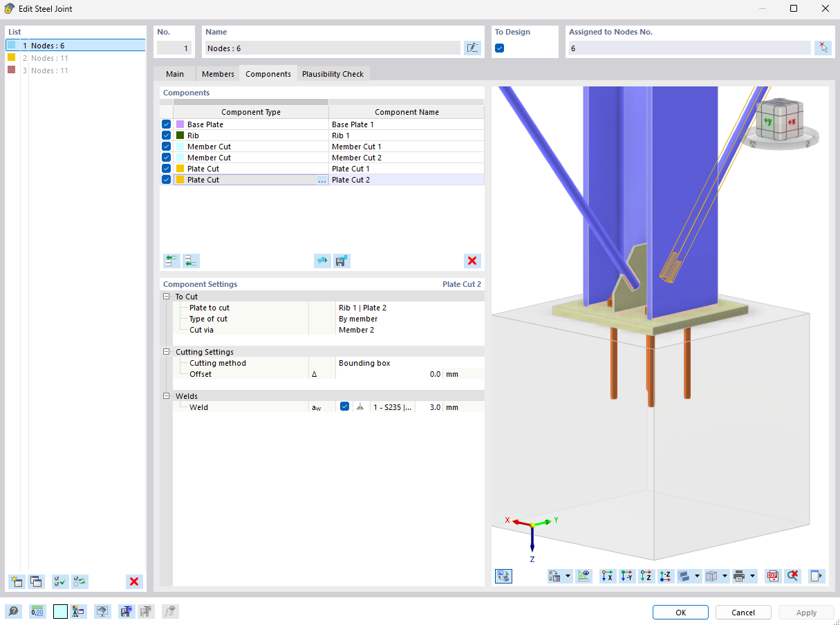Screen dimensions: 840x625
Task: Click the new steel joint icon in List panel
Action: pos(17,581)
